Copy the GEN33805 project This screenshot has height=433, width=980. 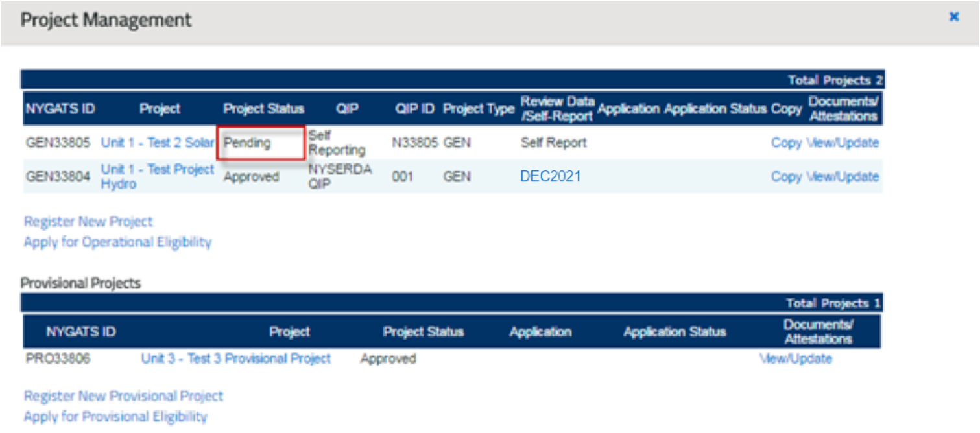click(786, 143)
